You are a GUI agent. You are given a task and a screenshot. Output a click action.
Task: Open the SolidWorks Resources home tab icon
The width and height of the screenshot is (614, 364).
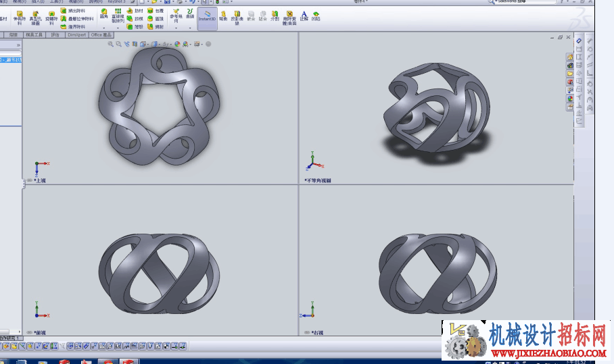[570, 57]
